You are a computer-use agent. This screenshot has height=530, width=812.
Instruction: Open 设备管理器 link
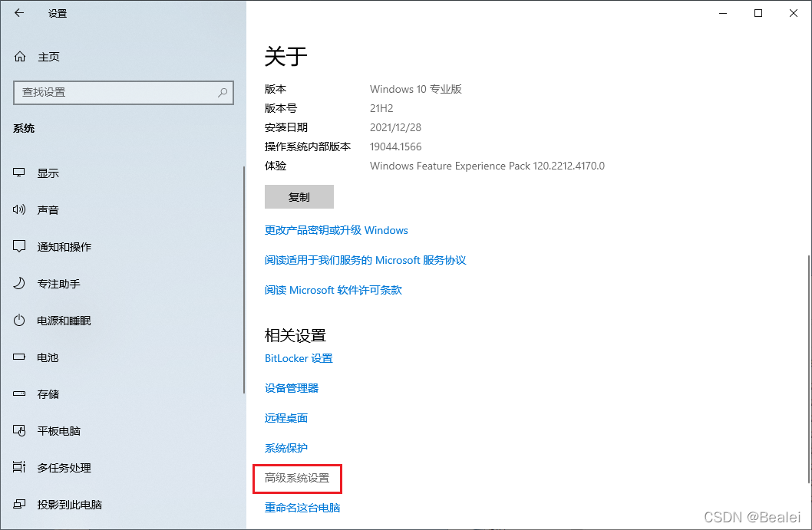(x=292, y=388)
